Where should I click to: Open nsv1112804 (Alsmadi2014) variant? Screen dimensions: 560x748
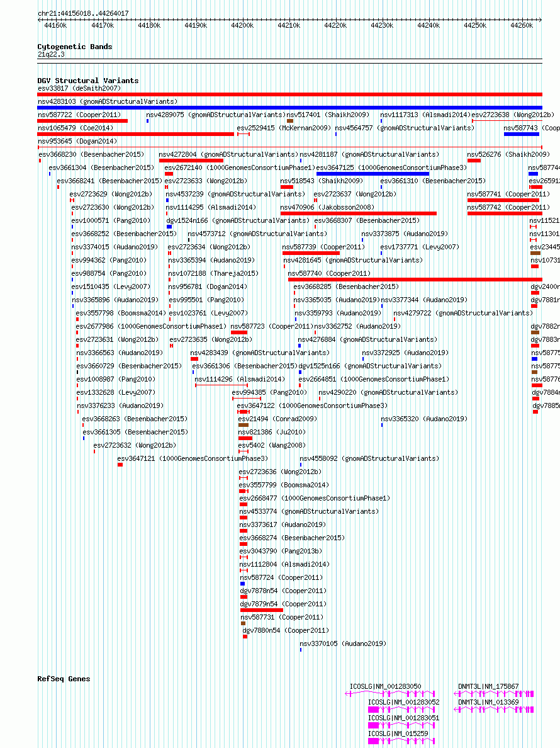tap(284, 564)
